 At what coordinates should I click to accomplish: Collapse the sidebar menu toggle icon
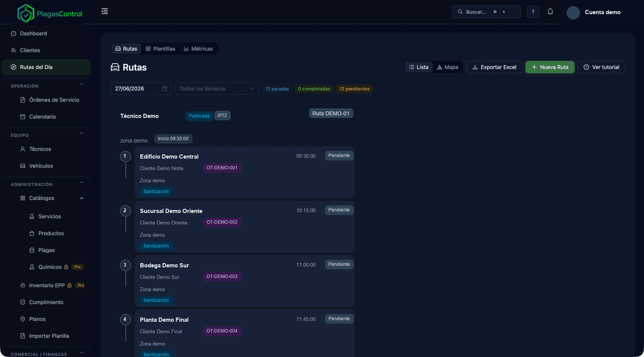105,11
